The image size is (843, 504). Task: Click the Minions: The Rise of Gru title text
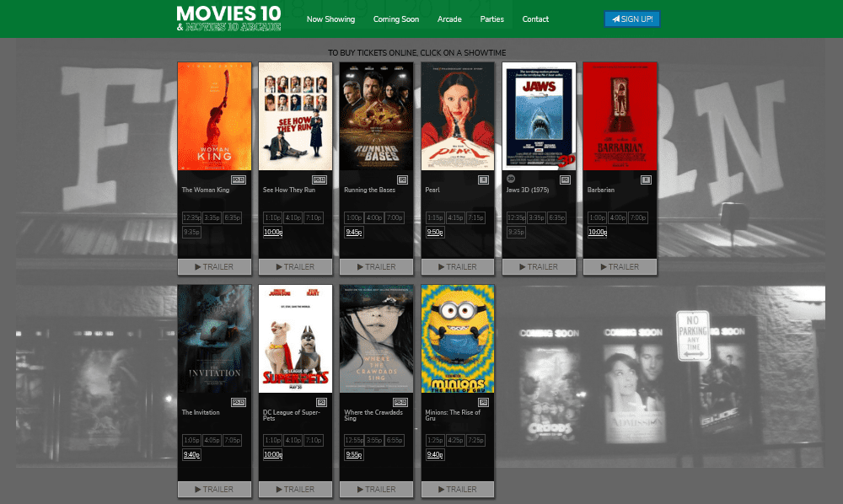(x=453, y=416)
